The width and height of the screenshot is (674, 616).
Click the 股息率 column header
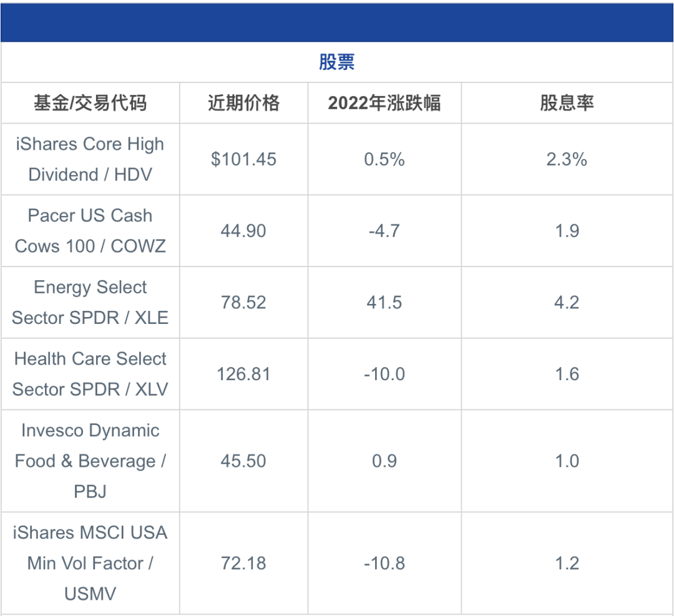point(567,103)
